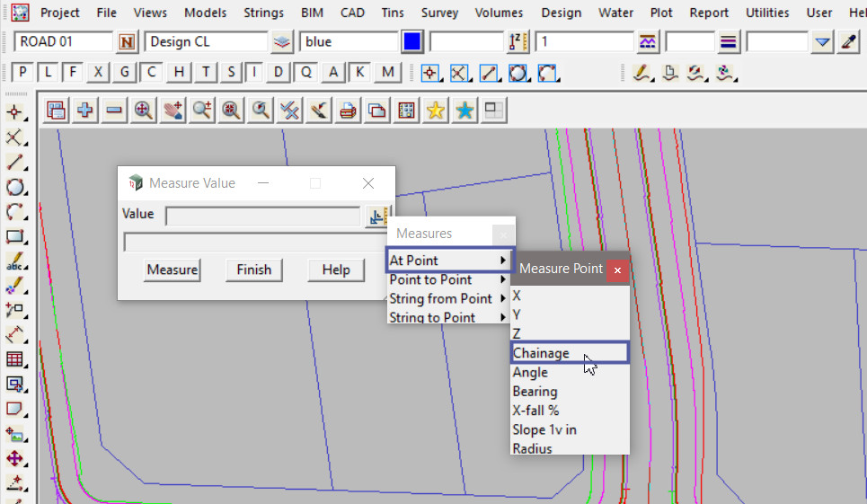Toggle the L snap button
This screenshot has width=867, height=504.
coord(49,72)
